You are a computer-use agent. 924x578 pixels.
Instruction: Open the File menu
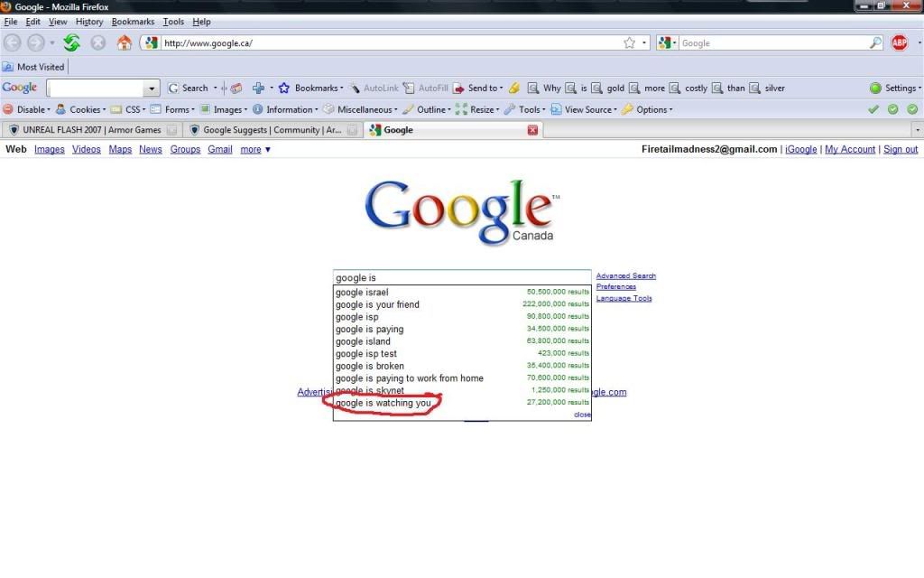tap(11, 22)
